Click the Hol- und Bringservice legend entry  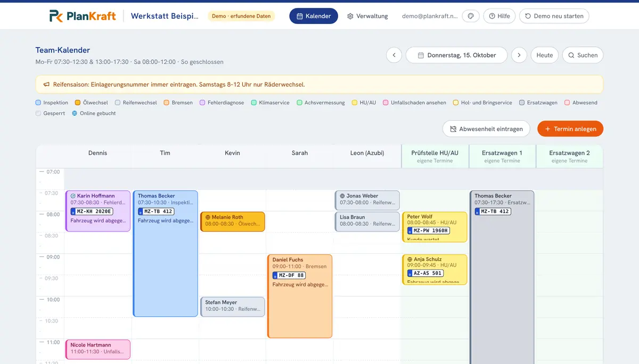[482, 103]
